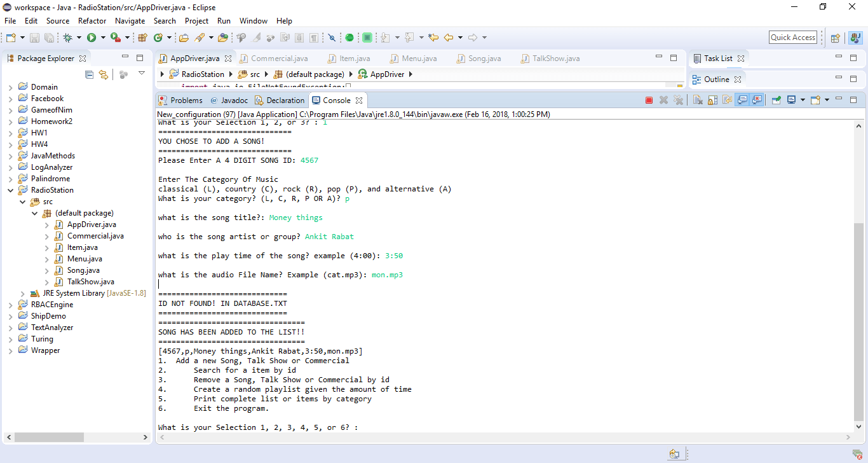Click the Open Task flashlight icon
Screen dimensions: 868x463
pyautogui.click(x=200, y=38)
